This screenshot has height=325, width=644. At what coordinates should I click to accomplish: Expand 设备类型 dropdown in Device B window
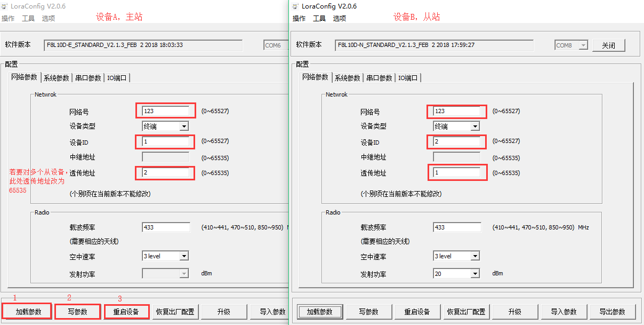[x=475, y=126]
